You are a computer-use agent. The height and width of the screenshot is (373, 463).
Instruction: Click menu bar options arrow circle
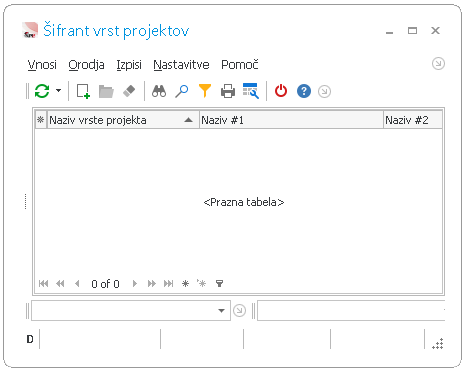[x=438, y=63]
